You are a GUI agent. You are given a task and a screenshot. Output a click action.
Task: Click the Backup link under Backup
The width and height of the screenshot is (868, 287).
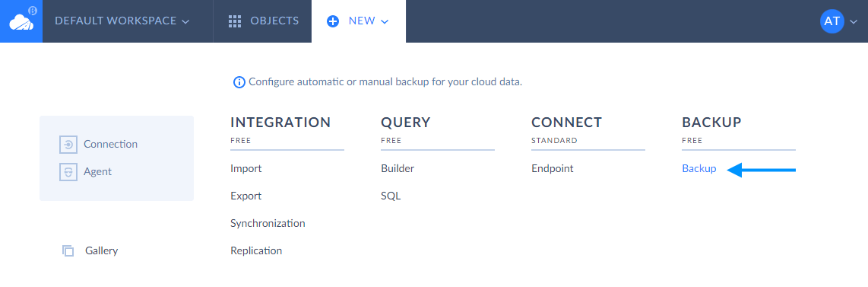click(x=699, y=169)
